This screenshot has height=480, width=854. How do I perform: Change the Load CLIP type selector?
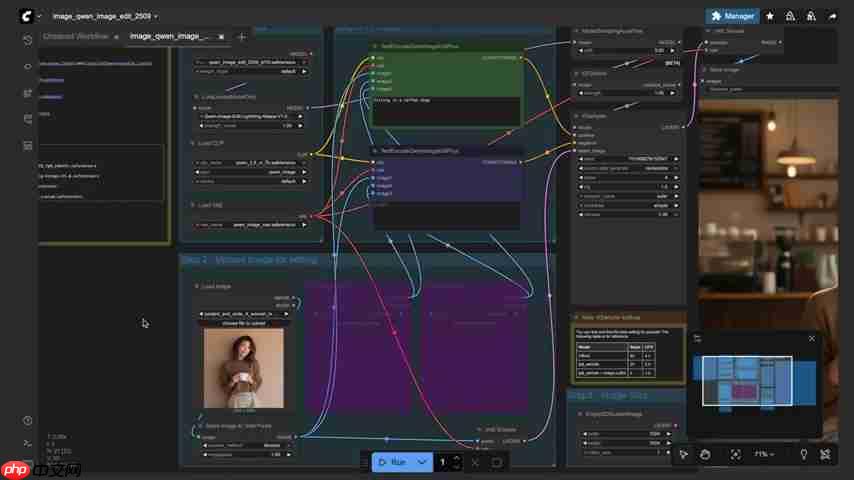click(251, 172)
